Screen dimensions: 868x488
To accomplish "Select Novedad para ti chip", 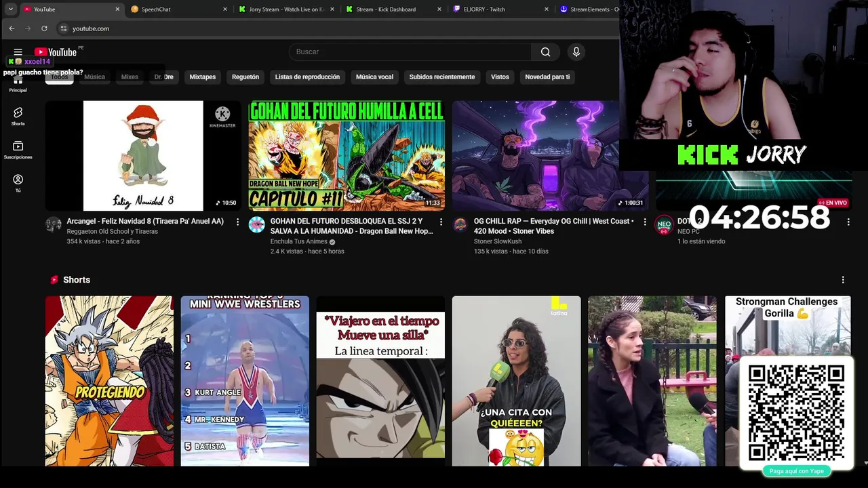I will click(x=547, y=77).
